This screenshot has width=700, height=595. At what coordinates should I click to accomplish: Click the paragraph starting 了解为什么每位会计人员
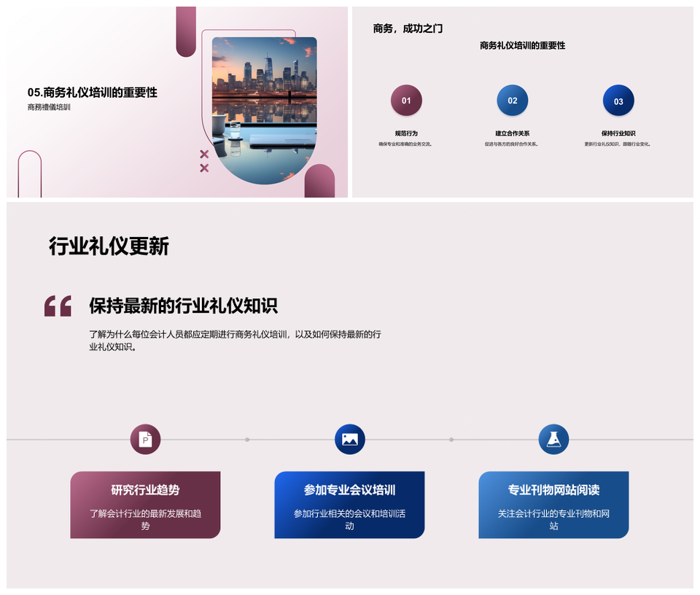pos(235,341)
